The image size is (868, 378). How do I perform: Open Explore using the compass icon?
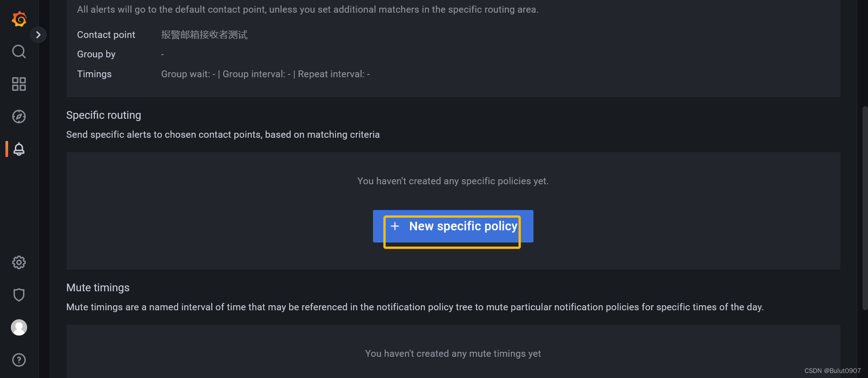tap(19, 116)
